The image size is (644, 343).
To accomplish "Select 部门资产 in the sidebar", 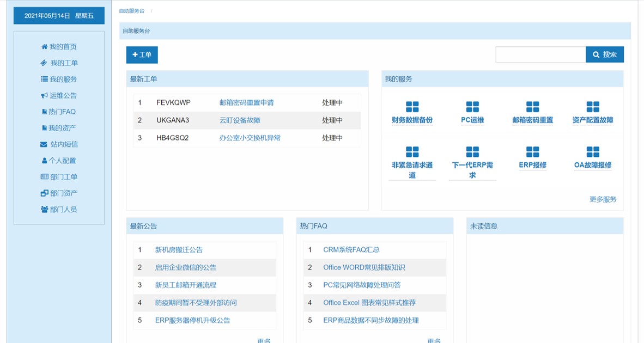I will [59, 193].
